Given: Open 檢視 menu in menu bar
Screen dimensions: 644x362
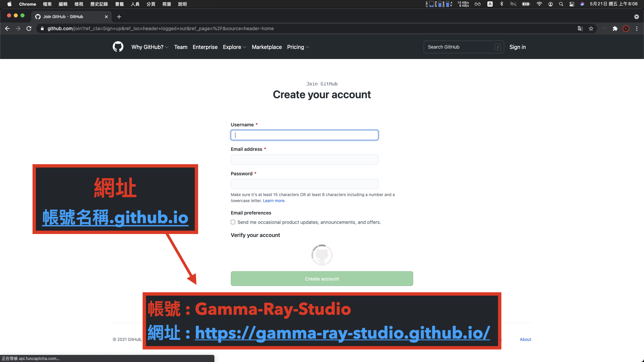Looking at the screenshot, I should pyautogui.click(x=79, y=4).
